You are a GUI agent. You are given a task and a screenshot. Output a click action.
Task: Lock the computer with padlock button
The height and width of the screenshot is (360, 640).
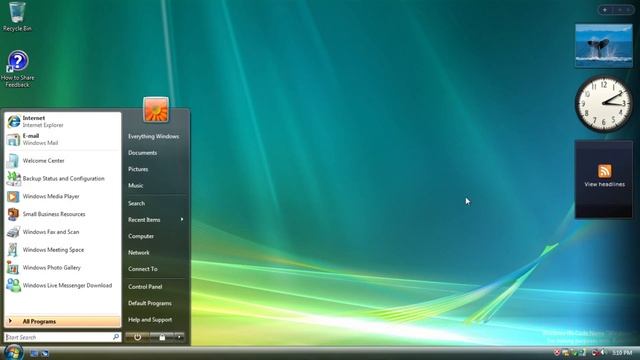coord(162,337)
